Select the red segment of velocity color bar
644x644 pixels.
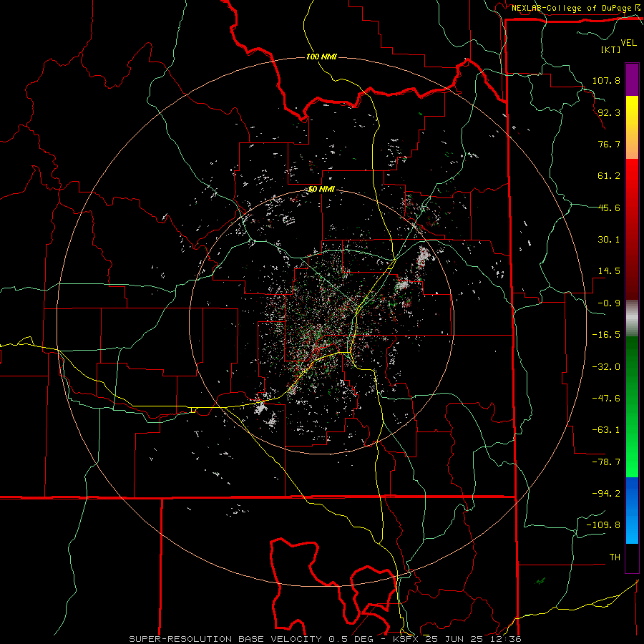(x=632, y=229)
